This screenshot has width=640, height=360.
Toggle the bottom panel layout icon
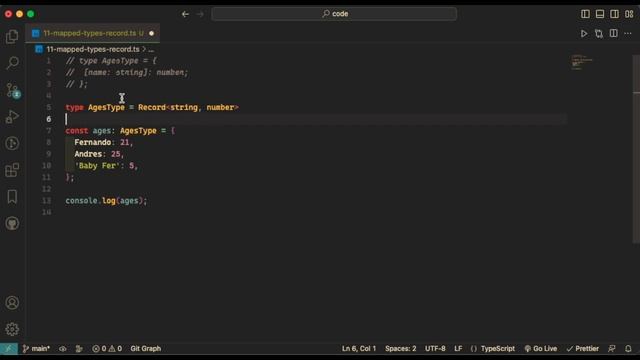pos(600,14)
